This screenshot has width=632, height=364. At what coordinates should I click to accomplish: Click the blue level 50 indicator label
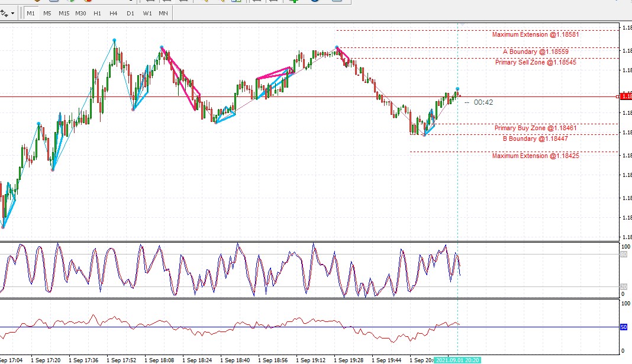pos(623,327)
